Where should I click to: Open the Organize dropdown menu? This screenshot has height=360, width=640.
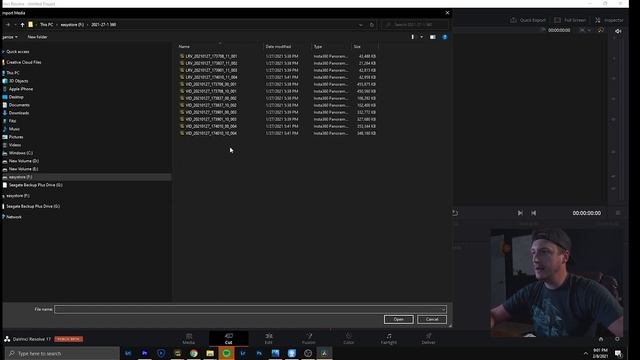point(10,37)
